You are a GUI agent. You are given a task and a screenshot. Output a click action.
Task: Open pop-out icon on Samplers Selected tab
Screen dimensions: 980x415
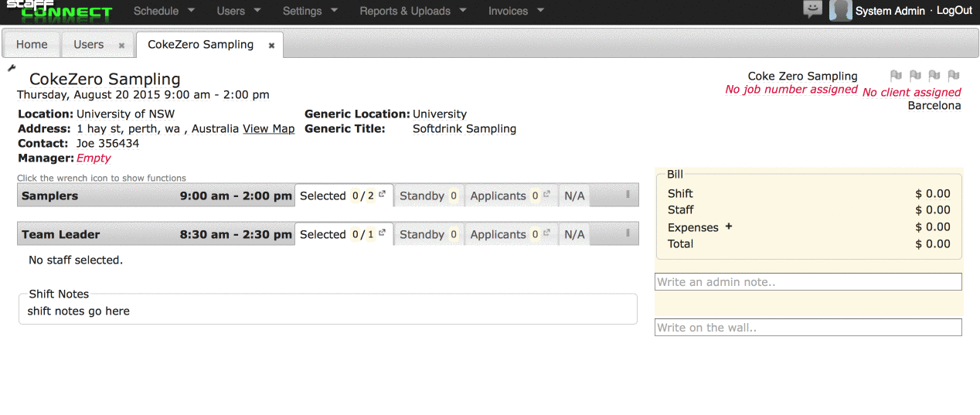382,195
